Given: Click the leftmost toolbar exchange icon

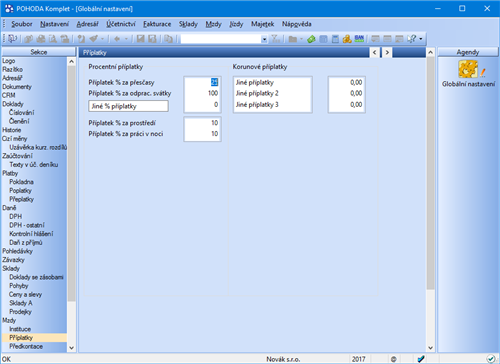Looking at the screenshot, I should coord(12,39).
